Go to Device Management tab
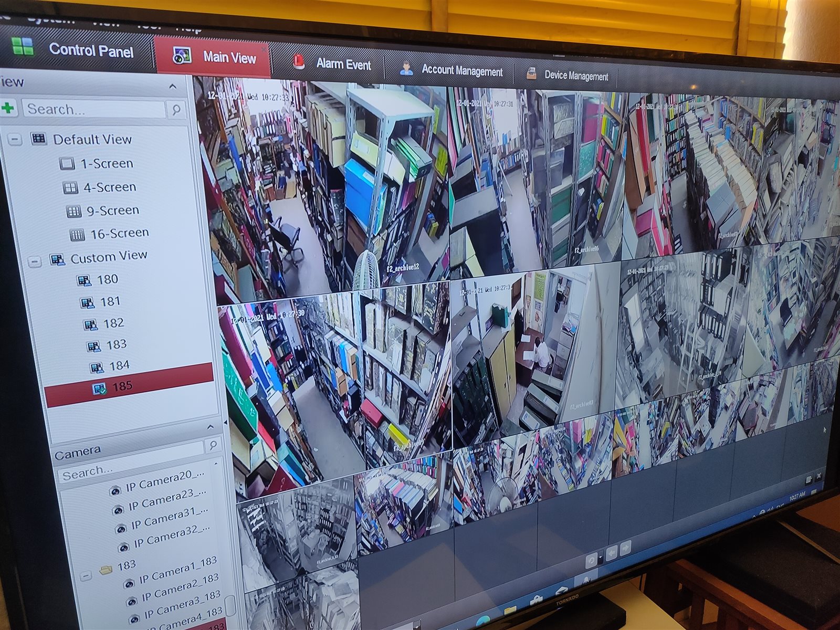 click(x=575, y=76)
